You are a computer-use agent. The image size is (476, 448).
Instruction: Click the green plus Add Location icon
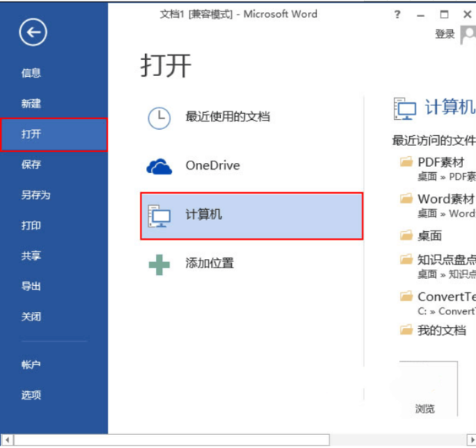tap(159, 264)
